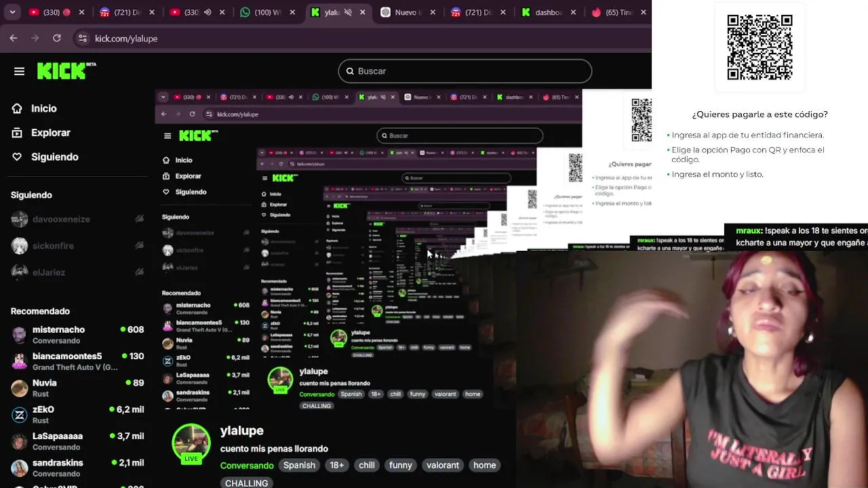The width and height of the screenshot is (868, 488).
Task: Open misternacho channel name link
Action: point(58,329)
